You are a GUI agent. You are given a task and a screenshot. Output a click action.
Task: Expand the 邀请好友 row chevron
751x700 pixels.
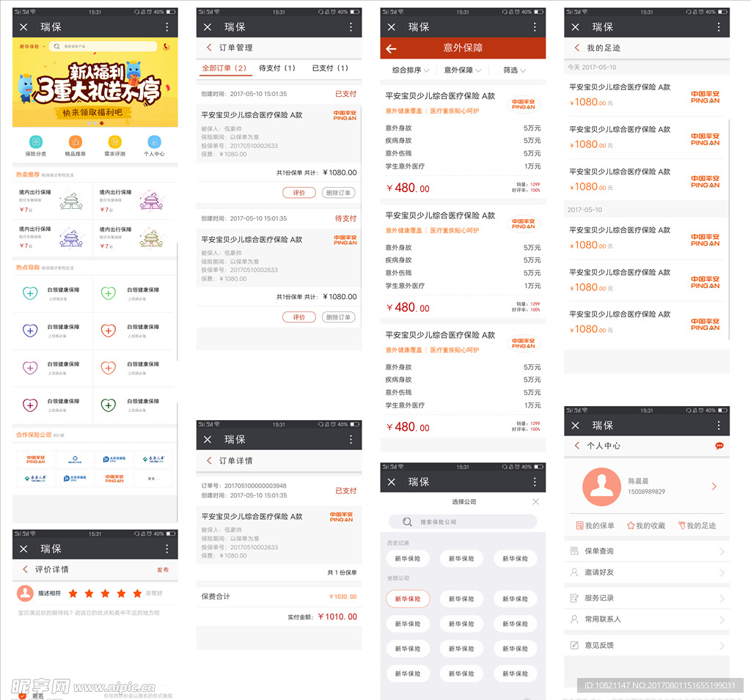[x=722, y=572]
